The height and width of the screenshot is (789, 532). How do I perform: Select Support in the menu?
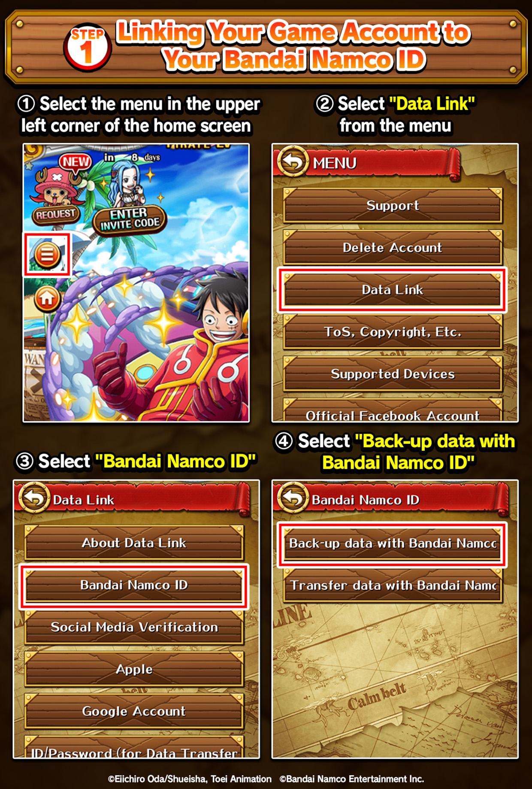pos(392,205)
